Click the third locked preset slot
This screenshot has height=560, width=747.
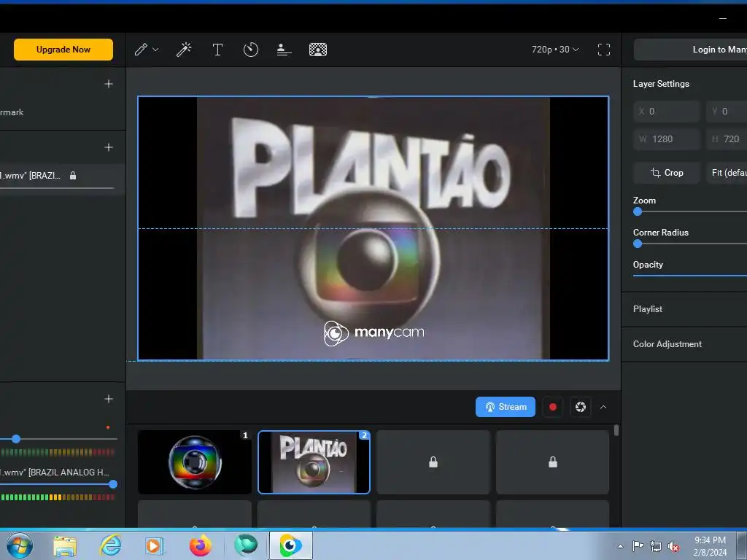[x=433, y=462]
